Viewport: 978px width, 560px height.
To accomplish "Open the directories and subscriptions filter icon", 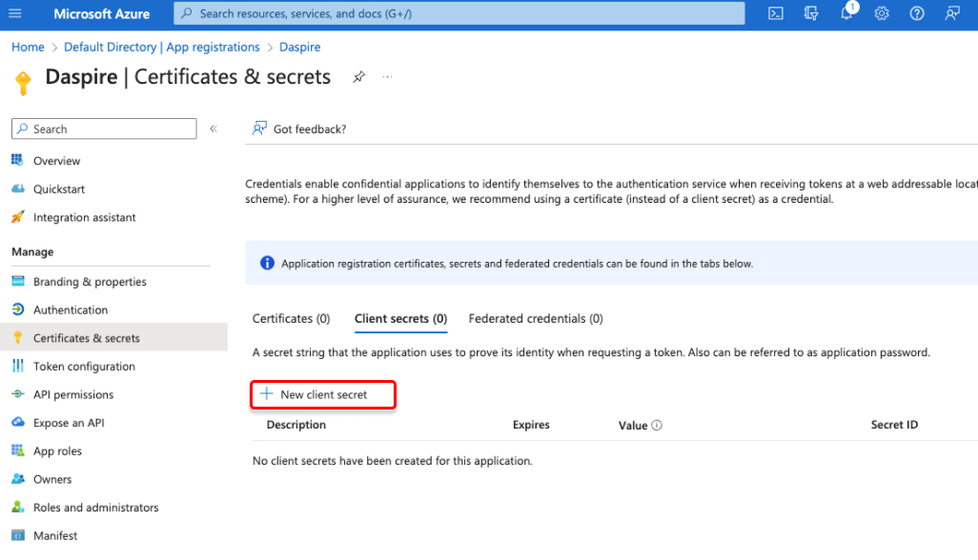I will pyautogui.click(x=811, y=13).
